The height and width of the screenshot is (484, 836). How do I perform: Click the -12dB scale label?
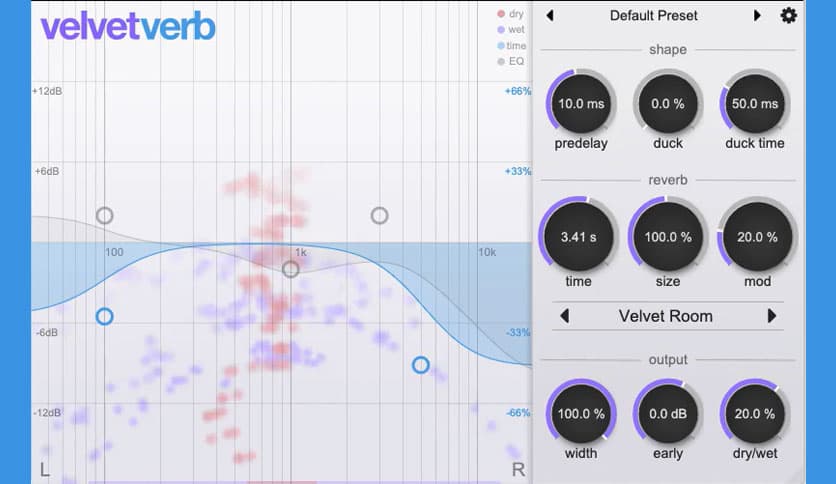tap(47, 413)
